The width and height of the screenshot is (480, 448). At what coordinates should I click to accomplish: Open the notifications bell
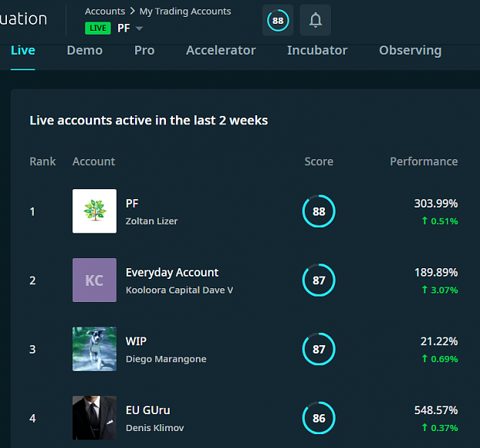pyautogui.click(x=316, y=20)
